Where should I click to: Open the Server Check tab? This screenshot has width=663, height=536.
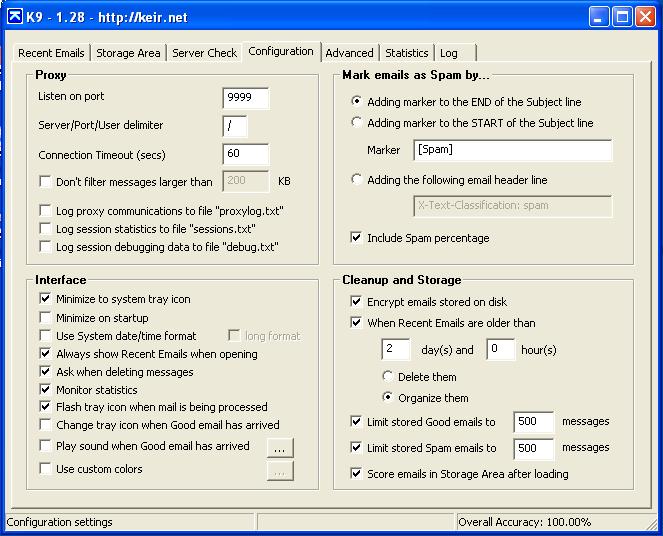pyautogui.click(x=204, y=53)
